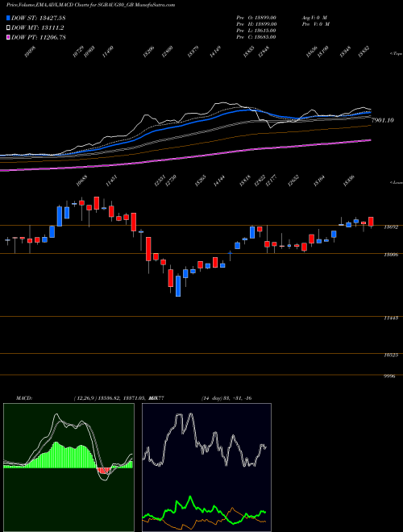This screenshot has height=532, width=403.
Task: Click the last red candle on the right
Action: tap(371, 222)
